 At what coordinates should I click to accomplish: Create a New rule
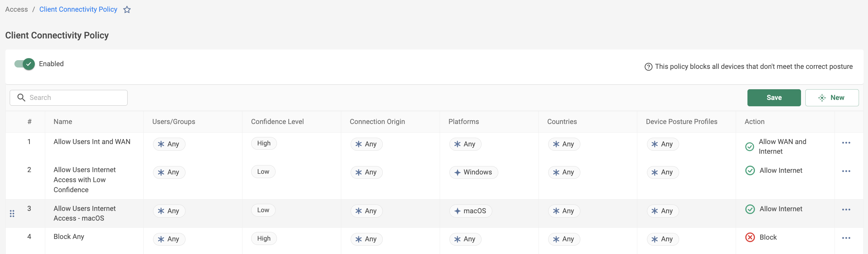[x=831, y=98]
